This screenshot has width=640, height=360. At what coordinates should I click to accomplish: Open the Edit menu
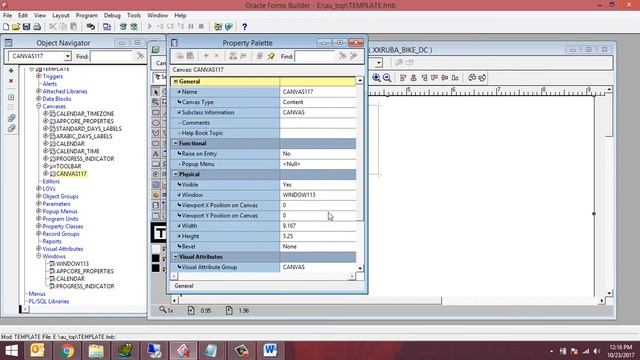(23, 16)
